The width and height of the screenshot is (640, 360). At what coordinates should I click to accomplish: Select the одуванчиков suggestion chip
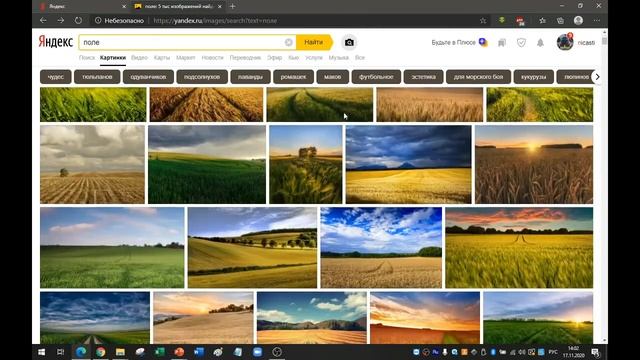tap(148, 77)
